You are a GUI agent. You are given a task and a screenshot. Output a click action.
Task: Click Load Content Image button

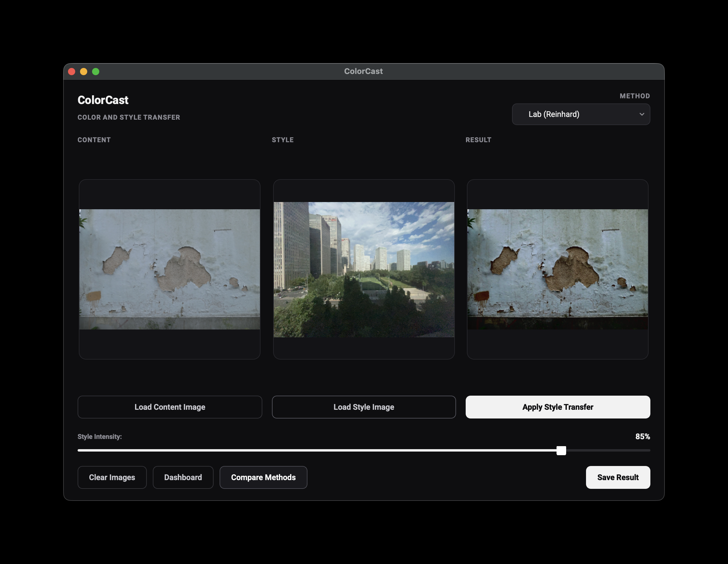(170, 407)
